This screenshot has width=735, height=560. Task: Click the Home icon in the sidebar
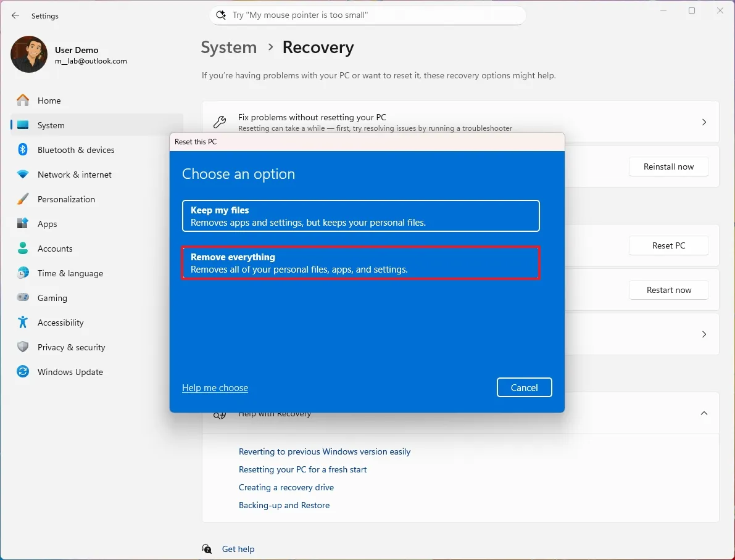pos(22,101)
